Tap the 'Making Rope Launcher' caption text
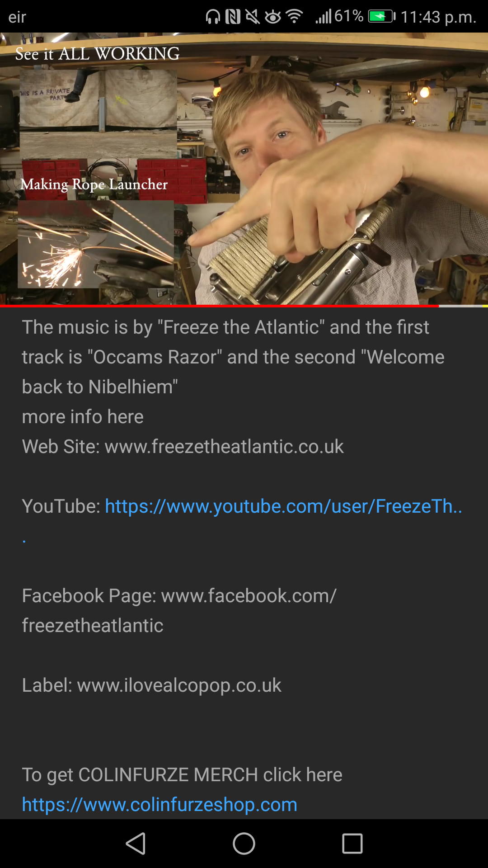The height and width of the screenshot is (868, 488). tap(94, 184)
